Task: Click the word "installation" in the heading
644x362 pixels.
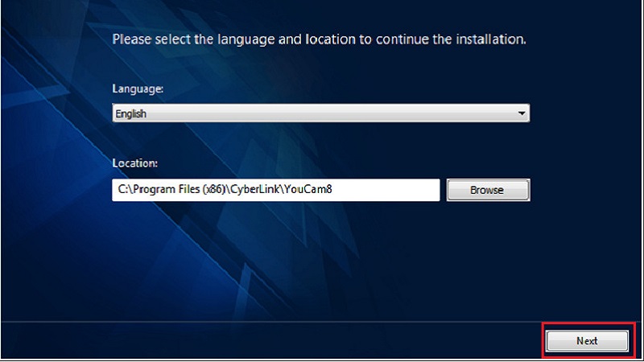Action: tap(492, 39)
